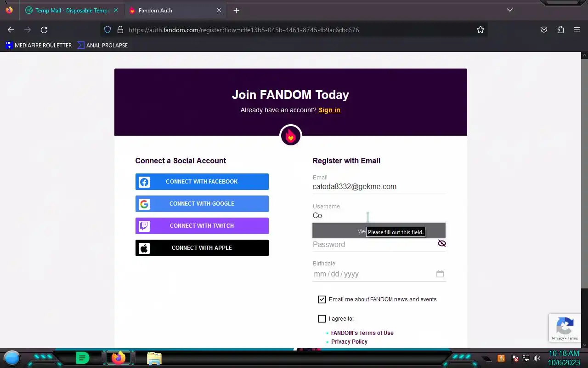Open the Privacy Policy link
This screenshot has width=588, height=368.
pos(349,342)
